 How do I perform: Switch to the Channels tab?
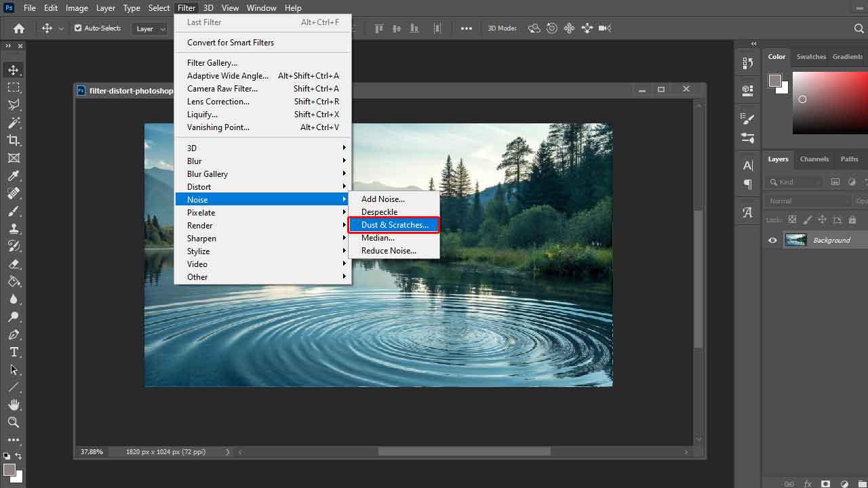(x=814, y=159)
